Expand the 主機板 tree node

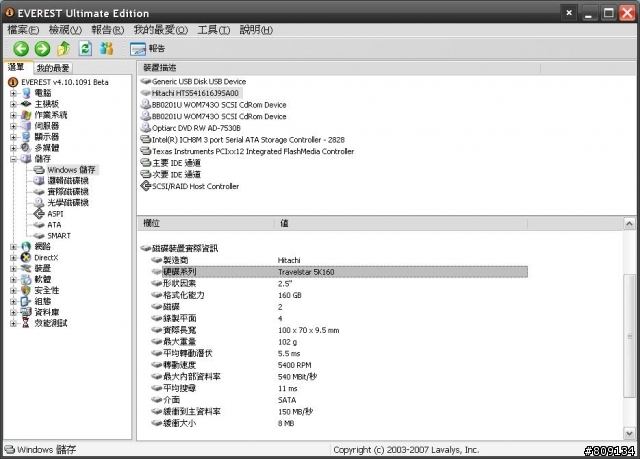coord(13,104)
